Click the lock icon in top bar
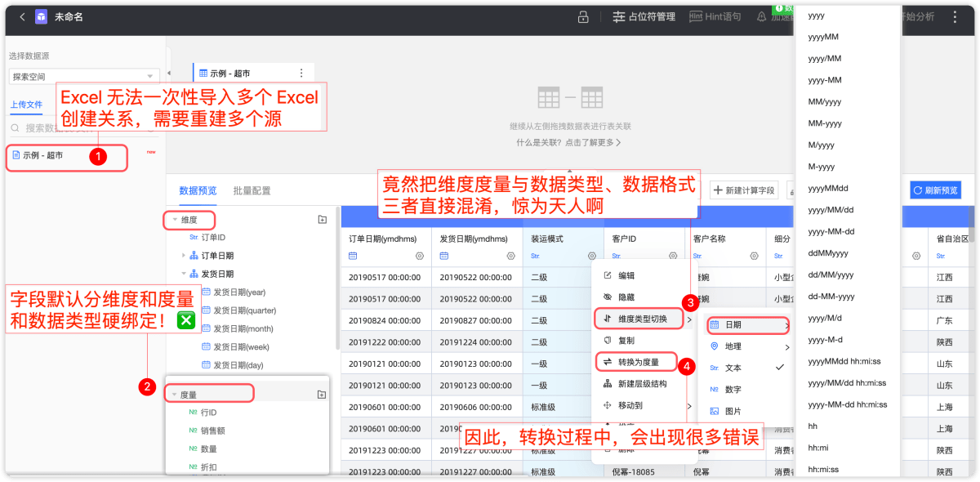 (x=583, y=17)
